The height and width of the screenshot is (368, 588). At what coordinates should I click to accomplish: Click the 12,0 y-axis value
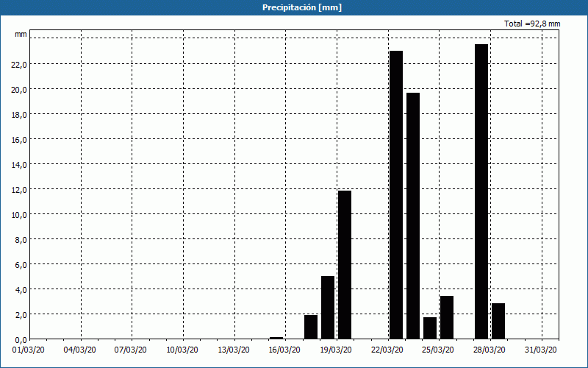19,190
